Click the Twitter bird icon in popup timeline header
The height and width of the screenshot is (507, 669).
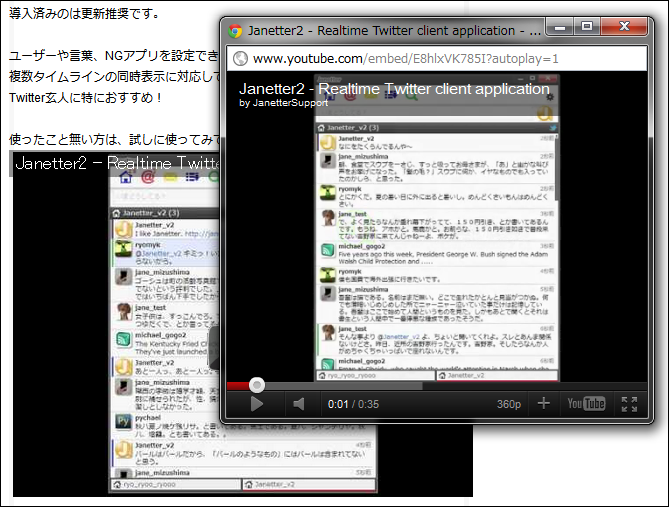pyautogui.click(x=553, y=128)
